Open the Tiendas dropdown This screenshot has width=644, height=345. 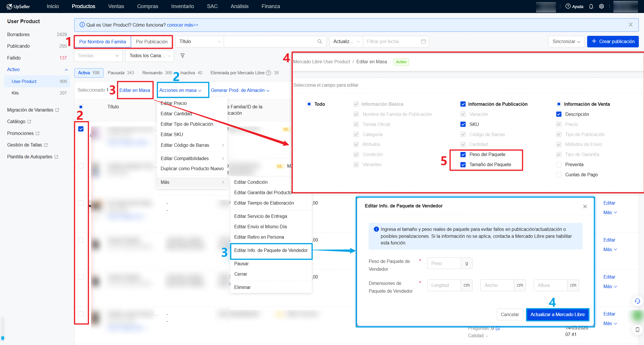click(98, 56)
